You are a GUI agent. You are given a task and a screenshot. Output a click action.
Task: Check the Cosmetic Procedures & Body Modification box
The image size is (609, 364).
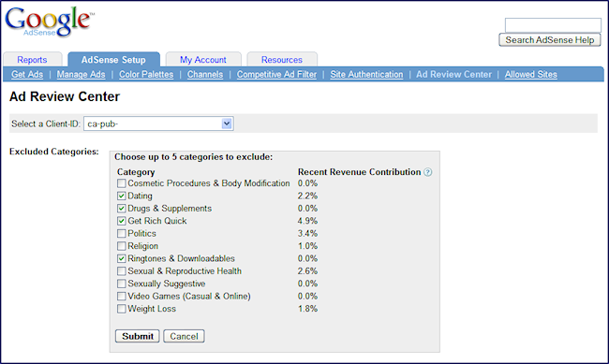click(x=122, y=183)
